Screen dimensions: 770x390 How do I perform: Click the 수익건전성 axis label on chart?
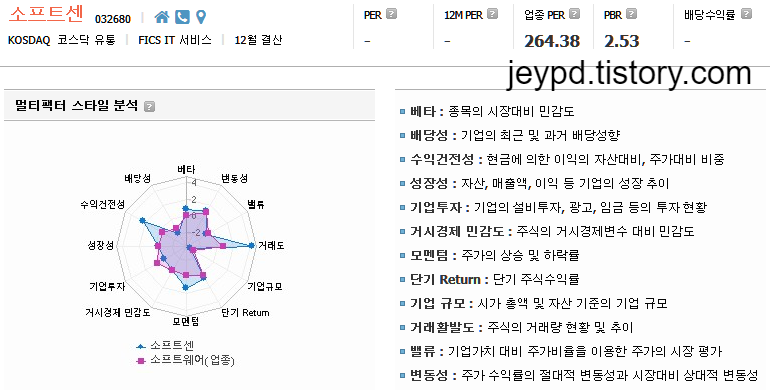click(102, 204)
